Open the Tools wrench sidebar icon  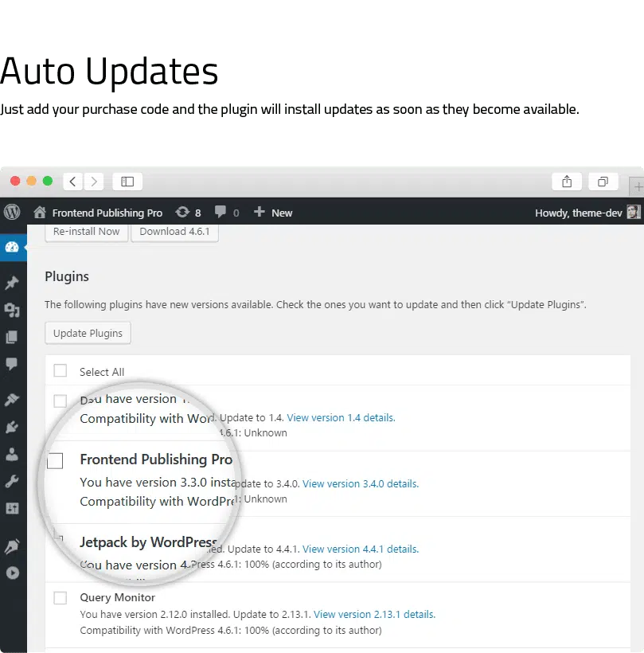[x=12, y=481]
